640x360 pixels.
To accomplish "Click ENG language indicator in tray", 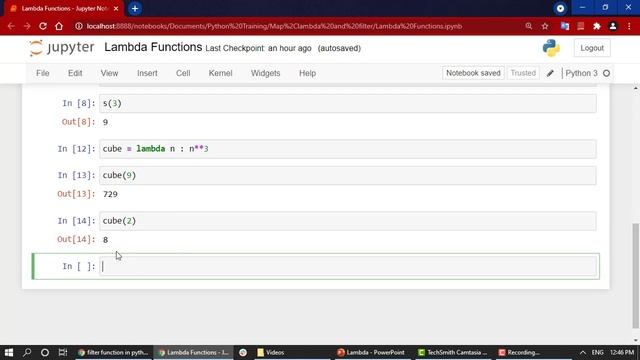I will click(x=598, y=352).
